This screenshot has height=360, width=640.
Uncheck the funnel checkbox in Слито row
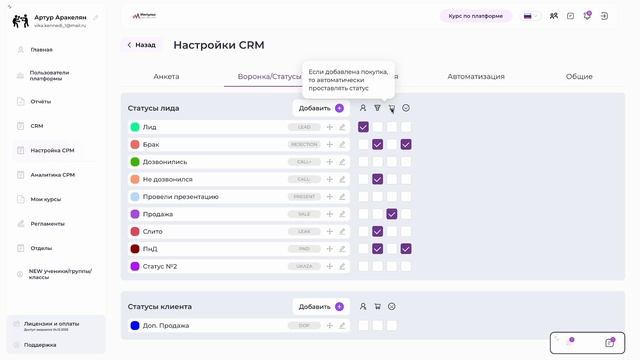(x=378, y=231)
